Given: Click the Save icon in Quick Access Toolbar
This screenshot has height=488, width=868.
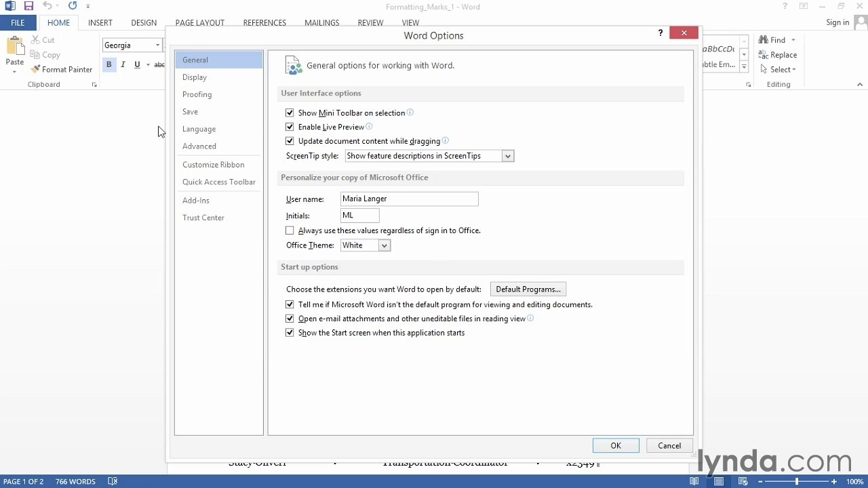Looking at the screenshot, I should [28, 6].
